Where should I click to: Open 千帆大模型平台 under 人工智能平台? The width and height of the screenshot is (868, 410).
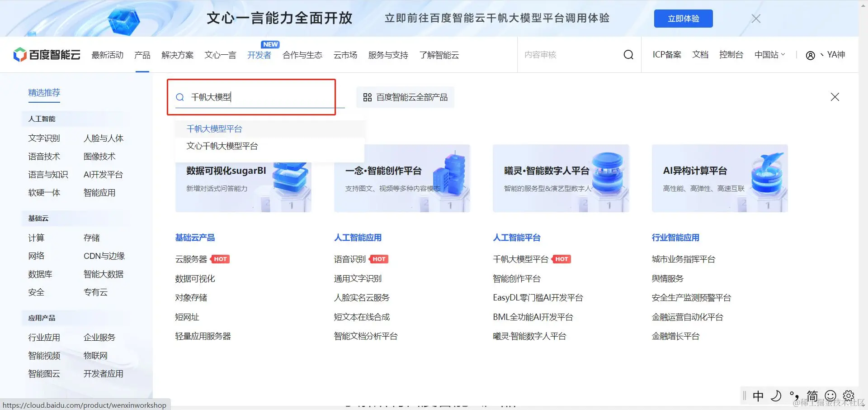(520, 259)
